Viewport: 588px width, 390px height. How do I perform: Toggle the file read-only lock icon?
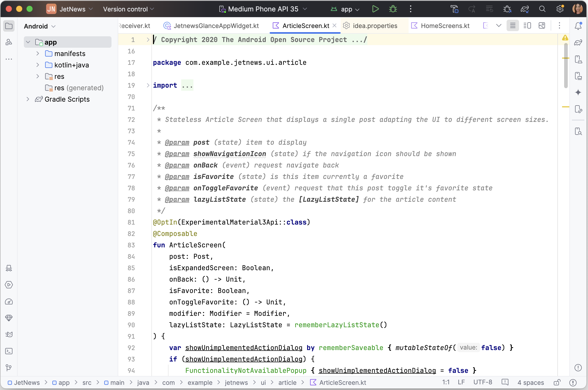coord(557,382)
